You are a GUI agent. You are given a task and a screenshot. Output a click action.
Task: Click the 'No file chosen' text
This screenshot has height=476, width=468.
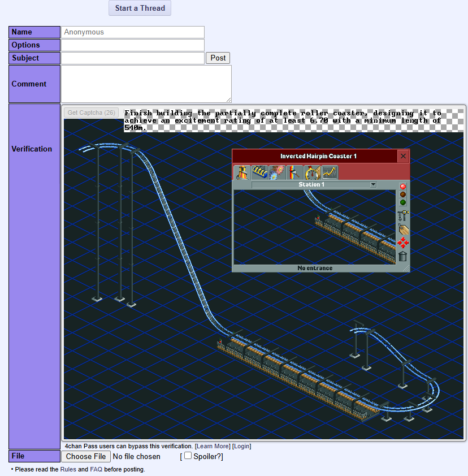tap(137, 457)
